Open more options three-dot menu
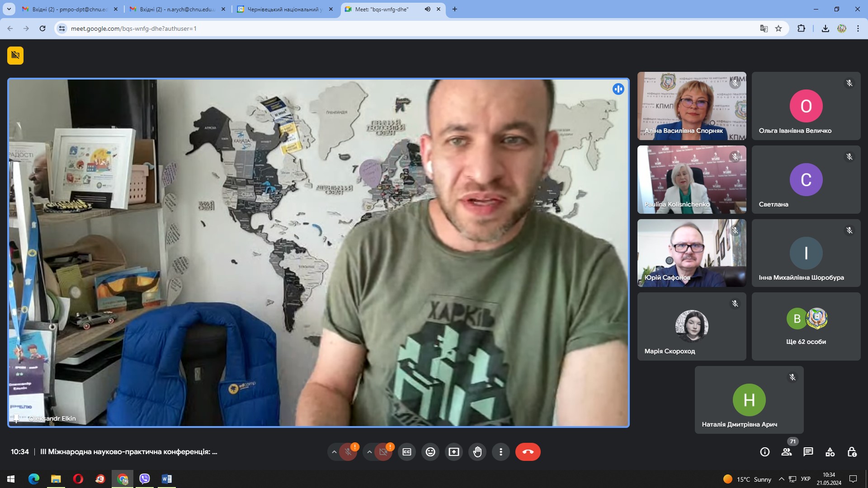Viewport: 868px width, 488px height. pos(501,452)
